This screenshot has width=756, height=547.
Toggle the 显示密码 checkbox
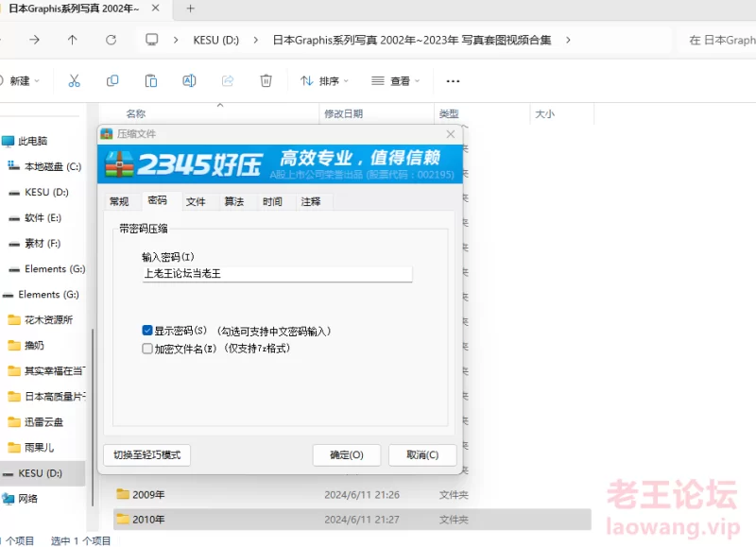point(147,331)
